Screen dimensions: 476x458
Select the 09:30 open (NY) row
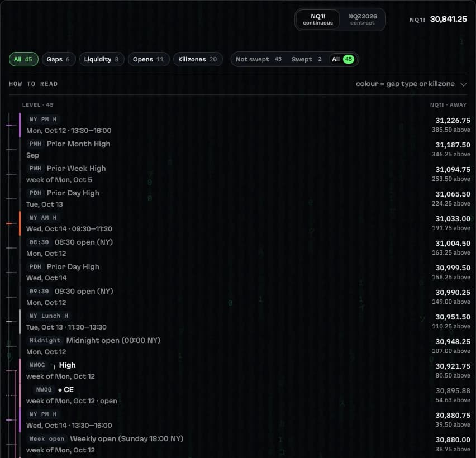point(245,297)
